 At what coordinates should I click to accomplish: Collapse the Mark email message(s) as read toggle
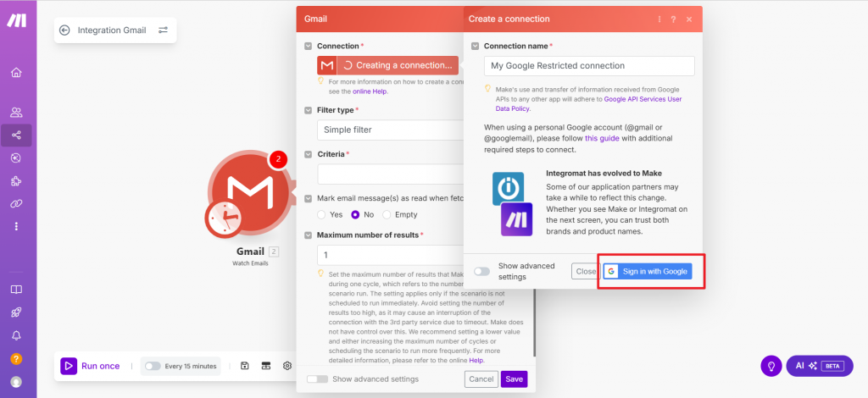(308, 198)
